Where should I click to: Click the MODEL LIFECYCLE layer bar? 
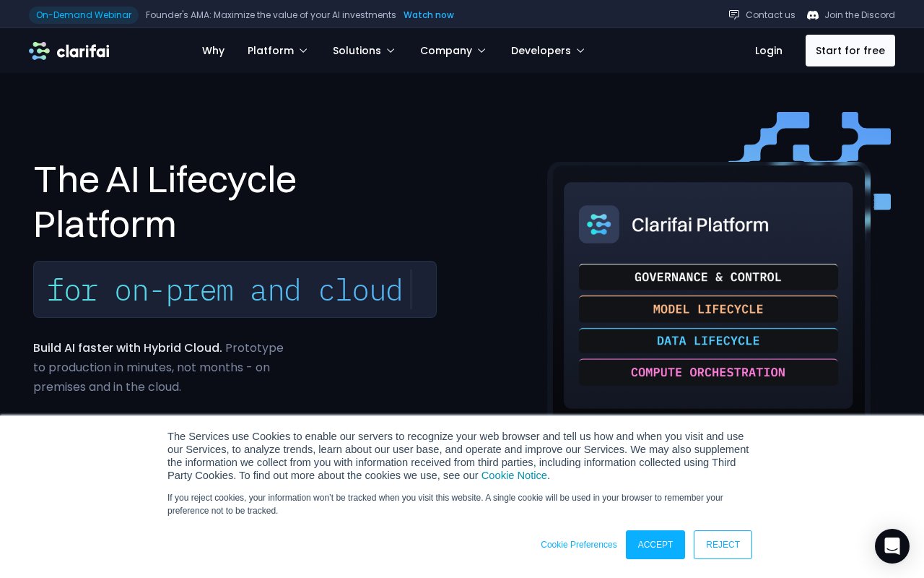coord(708,309)
